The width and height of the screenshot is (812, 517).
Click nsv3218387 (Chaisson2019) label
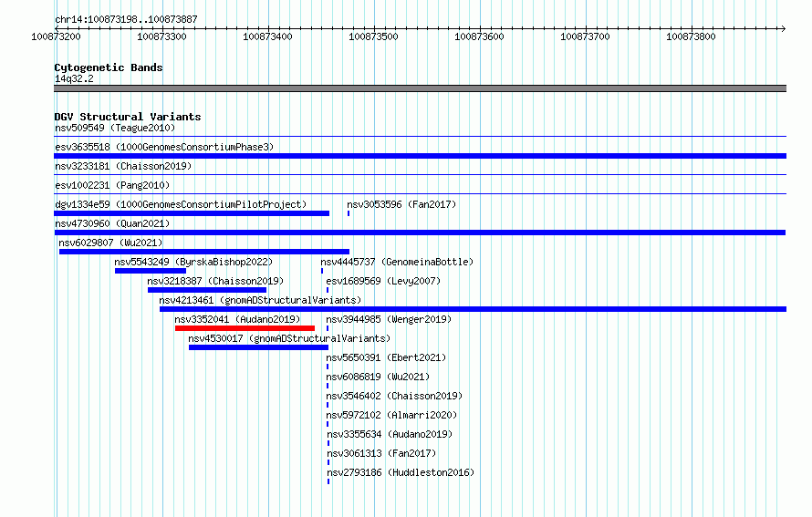[215, 281]
